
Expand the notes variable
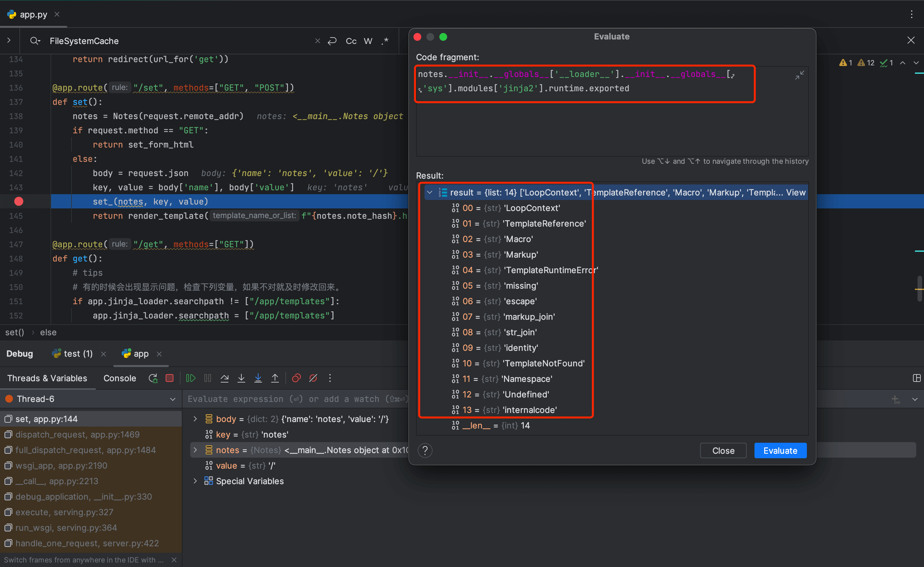coord(195,450)
